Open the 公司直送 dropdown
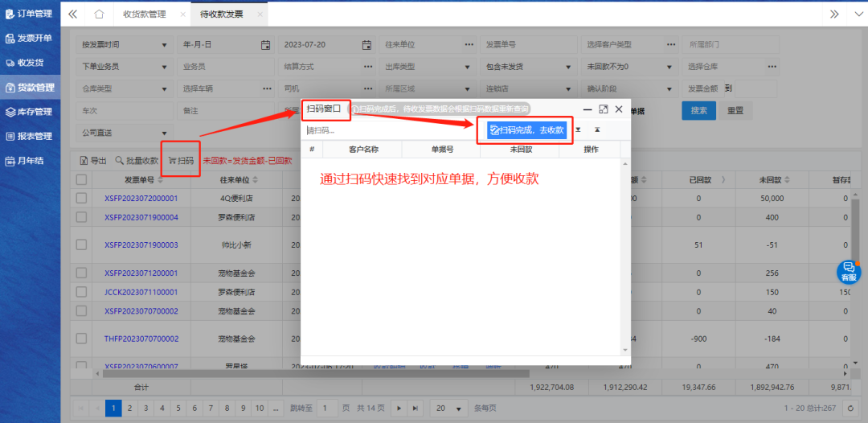The width and height of the screenshot is (868, 423). (x=164, y=132)
